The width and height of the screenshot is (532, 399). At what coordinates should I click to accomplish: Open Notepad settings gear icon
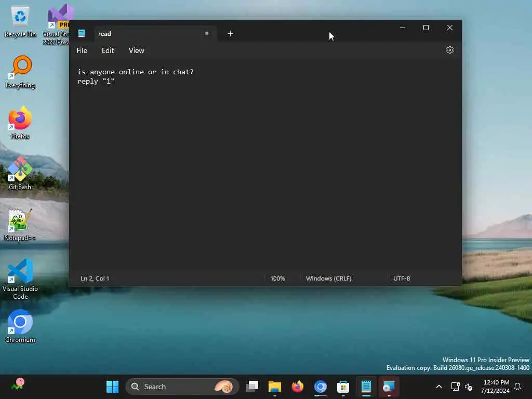tap(449, 50)
